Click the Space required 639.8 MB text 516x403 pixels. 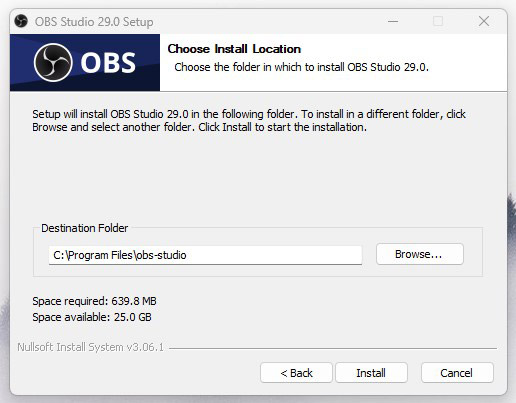94,301
